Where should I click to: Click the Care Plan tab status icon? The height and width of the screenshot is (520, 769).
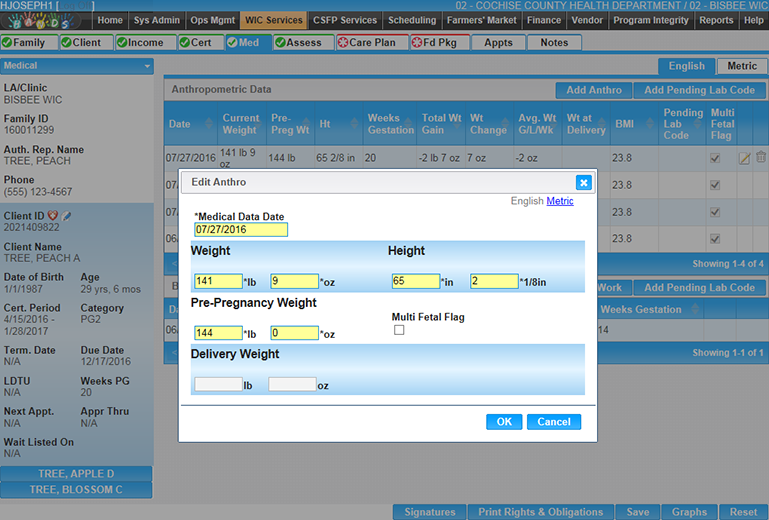(342, 43)
